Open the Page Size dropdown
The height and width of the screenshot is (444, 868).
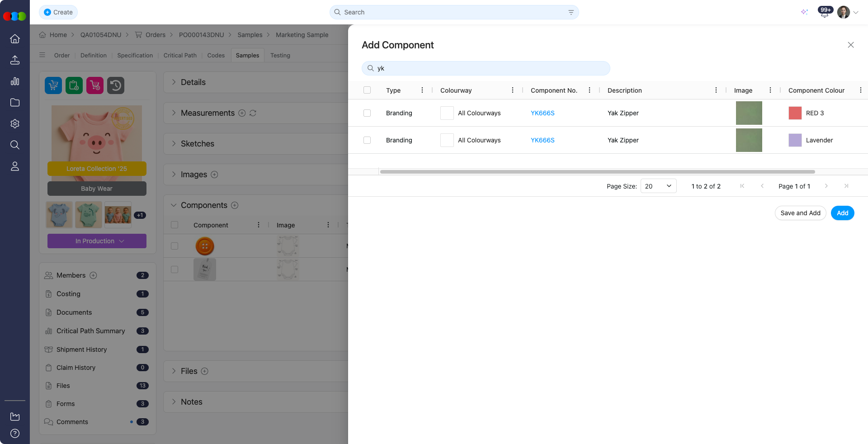[658, 186]
